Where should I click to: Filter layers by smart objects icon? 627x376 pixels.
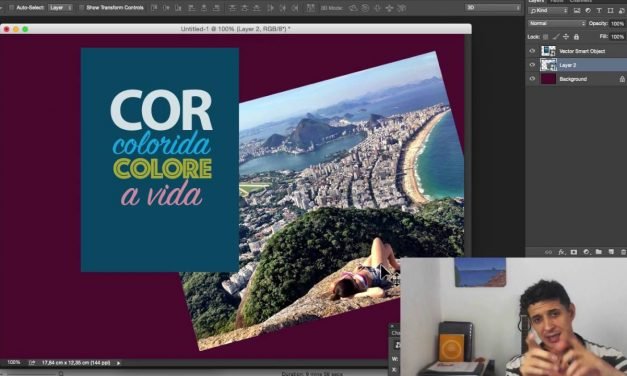click(621, 11)
